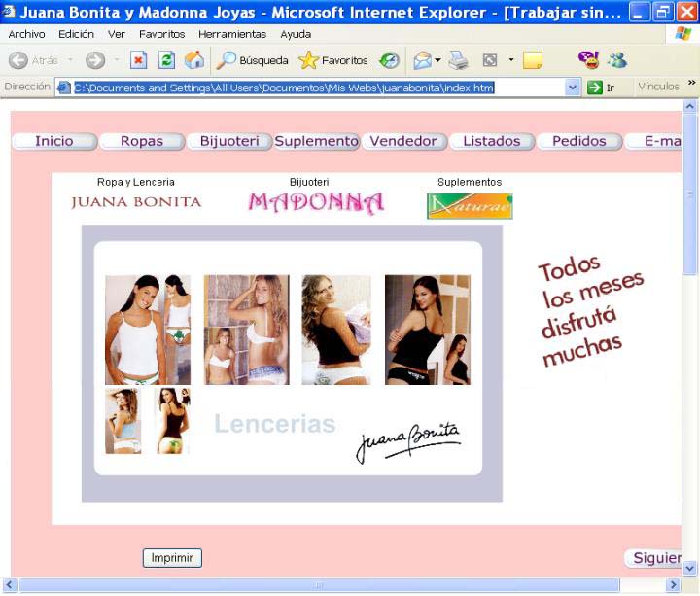Open the Mail button dropdown arrow
The width and height of the screenshot is (700, 596).
(x=437, y=60)
